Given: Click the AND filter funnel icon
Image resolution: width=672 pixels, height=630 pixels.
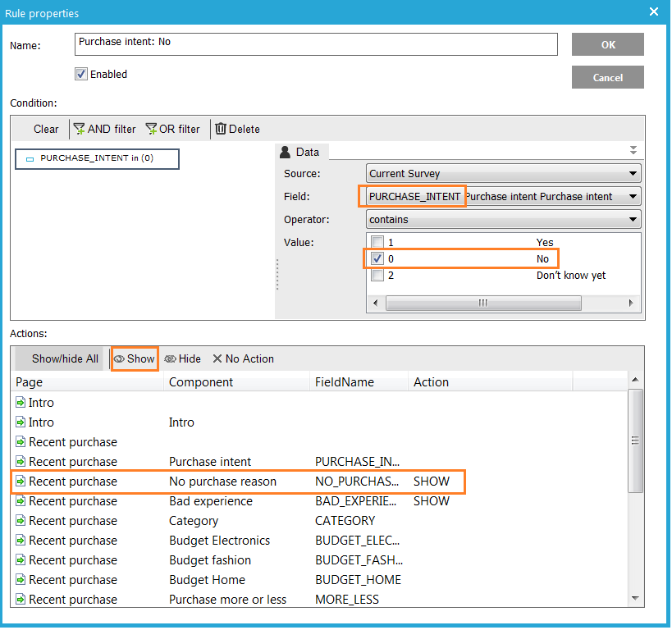Looking at the screenshot, I should [80, 129].
